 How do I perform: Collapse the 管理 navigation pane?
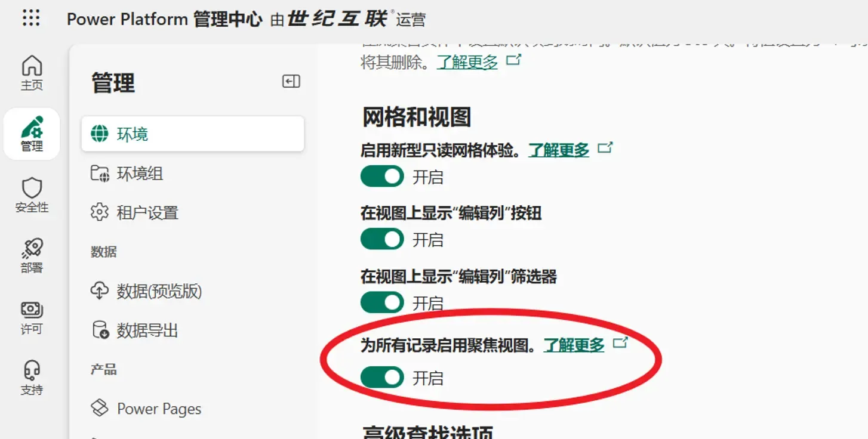(291, 81)
